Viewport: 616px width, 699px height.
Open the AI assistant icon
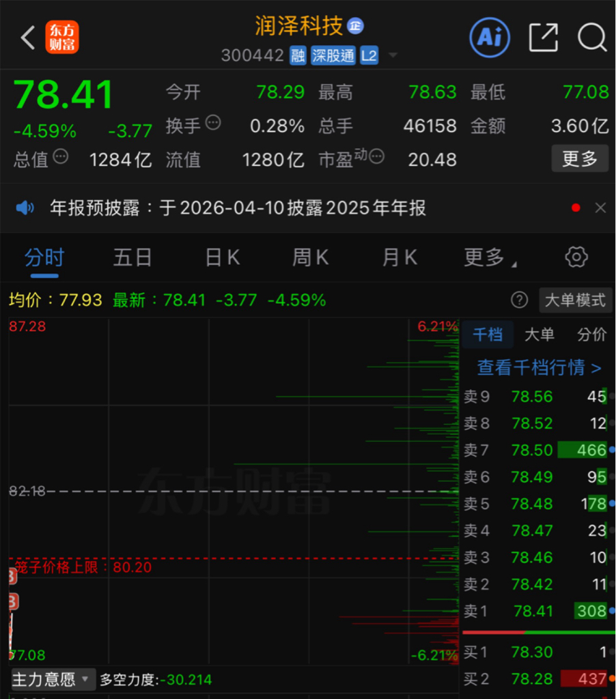pos(490,38)
